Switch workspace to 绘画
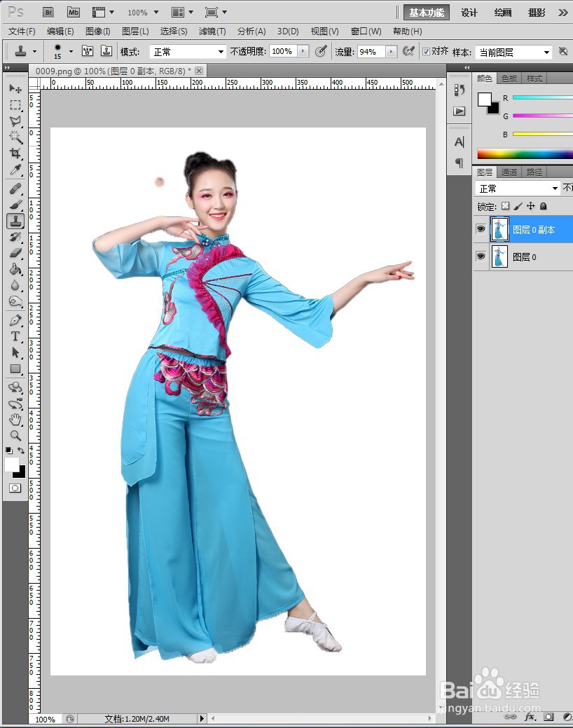The image size is (573, 728). [x=502, y=12]
